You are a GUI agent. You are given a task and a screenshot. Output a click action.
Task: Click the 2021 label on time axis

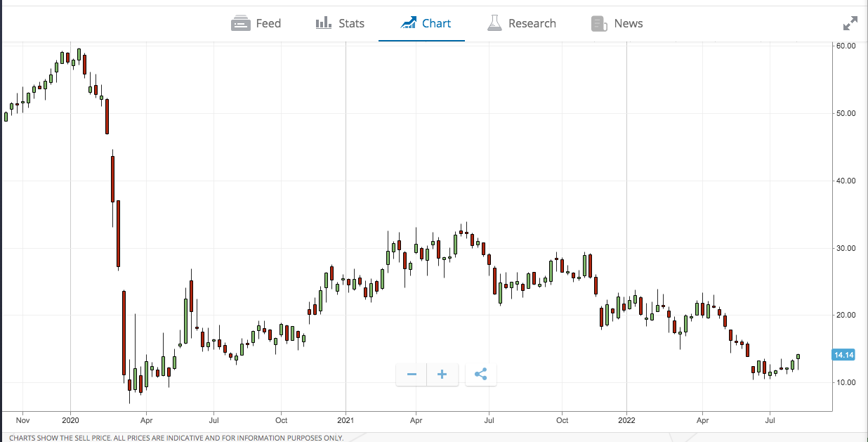point(345,420)
